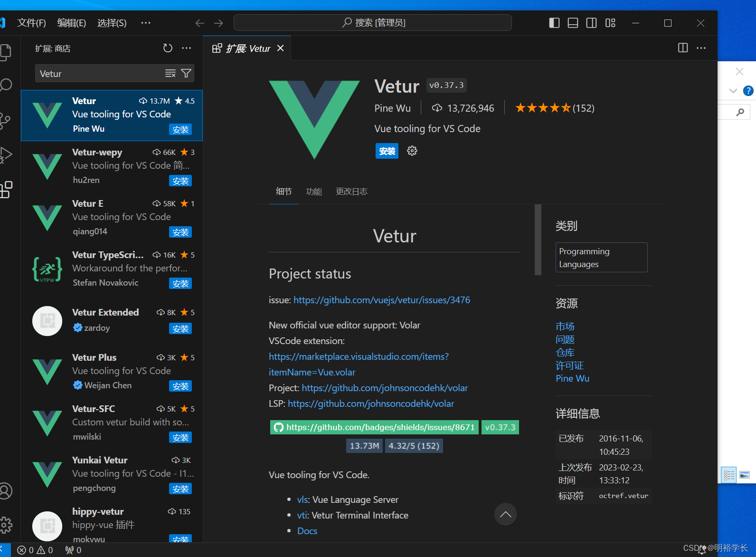The image size is (756, 557).
Task: Install Vetur TypeScript extension from list
Action: [x=180, y=284]
